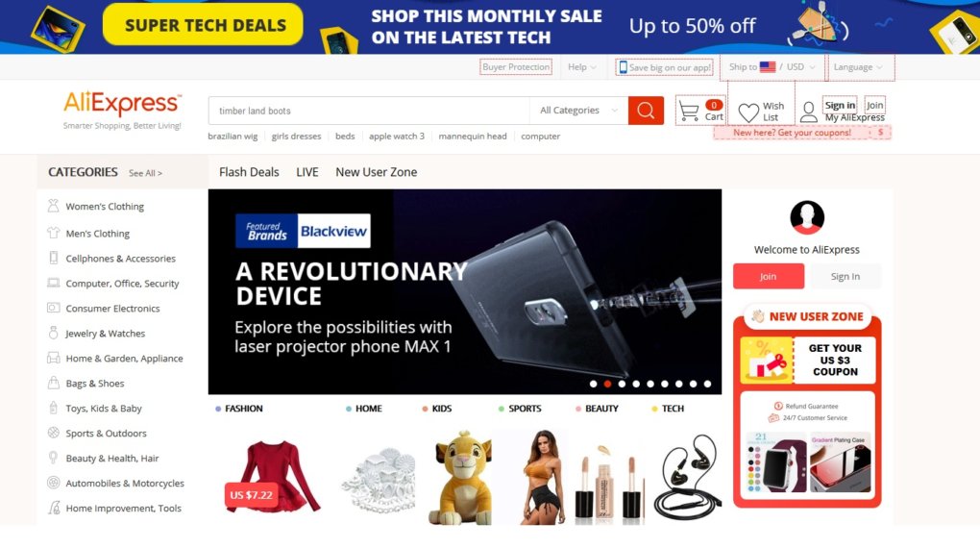Click the Welcome avatar profile icon
980x548 pixels.
[807, 217]
